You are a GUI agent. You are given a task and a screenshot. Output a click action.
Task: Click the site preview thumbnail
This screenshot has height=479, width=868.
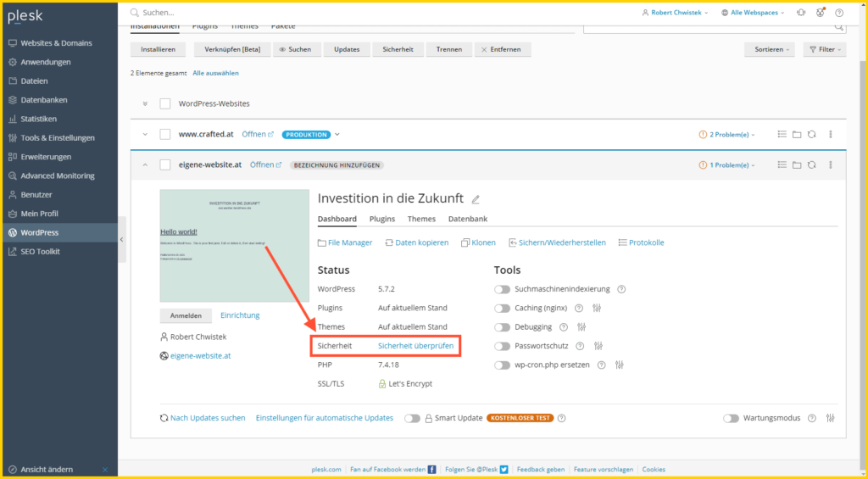pos(235,246)
